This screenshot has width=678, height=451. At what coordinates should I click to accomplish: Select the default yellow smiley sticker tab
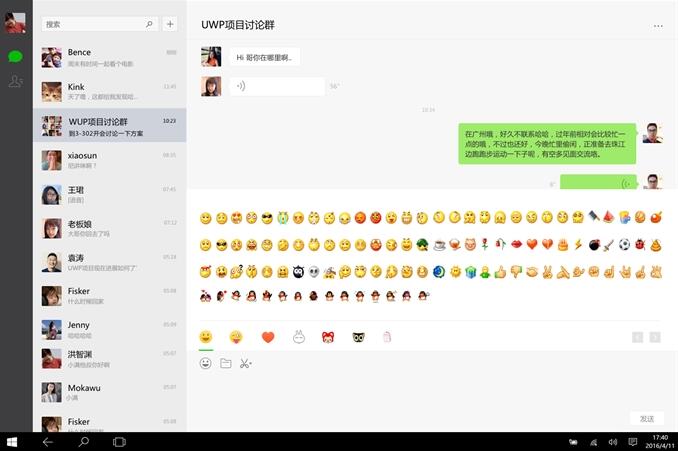click(206, 337)
